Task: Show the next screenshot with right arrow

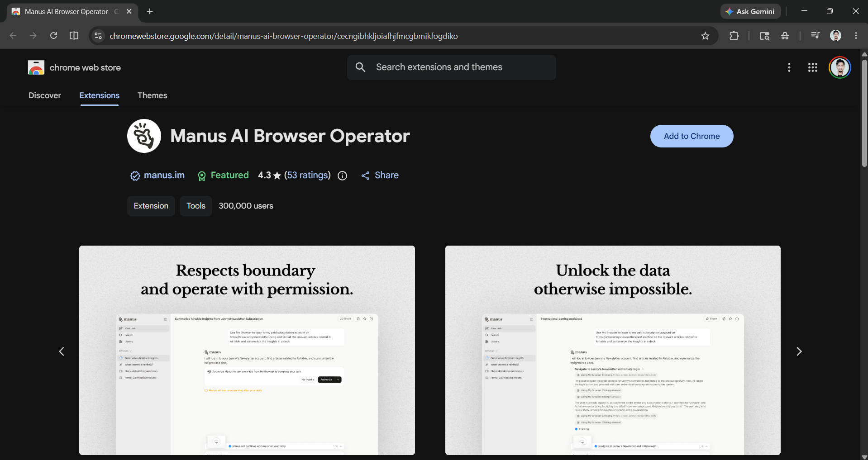Action: [x=799, y=351]
